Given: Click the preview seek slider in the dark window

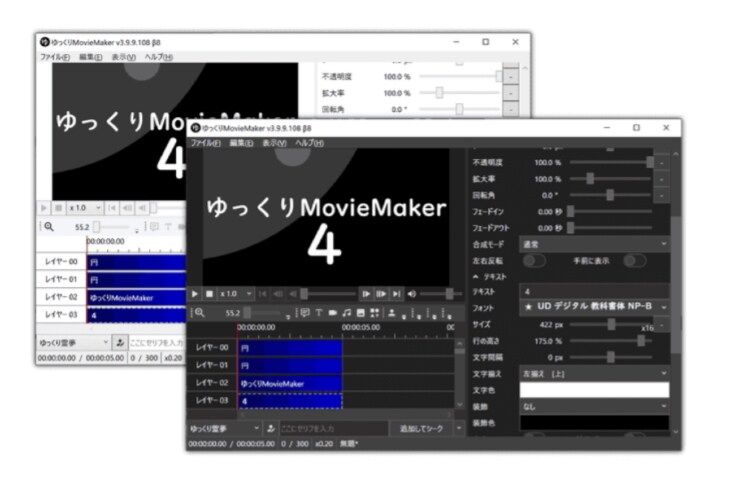Looking at the screenshot, I should coord(329,294).
